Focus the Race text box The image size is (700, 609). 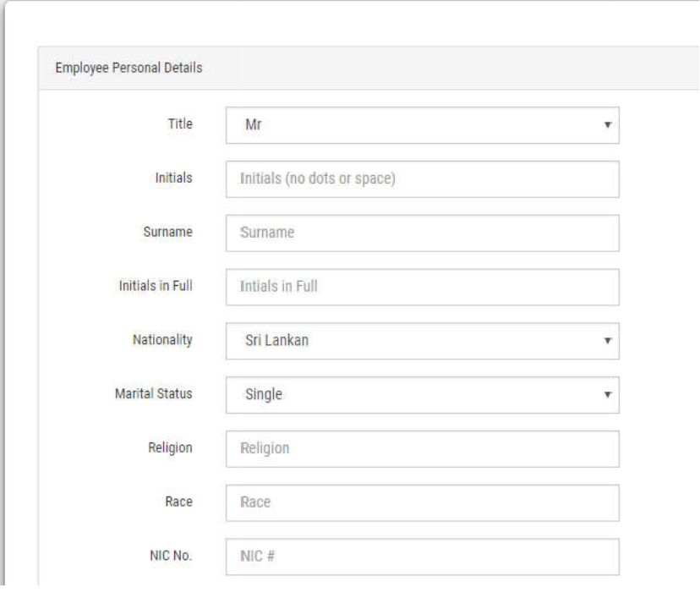(422, 502)
